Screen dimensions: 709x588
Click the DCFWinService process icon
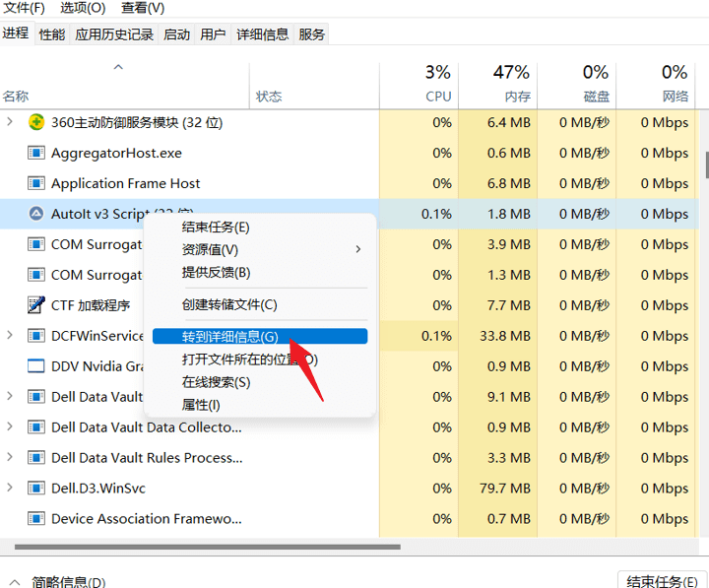36,336
